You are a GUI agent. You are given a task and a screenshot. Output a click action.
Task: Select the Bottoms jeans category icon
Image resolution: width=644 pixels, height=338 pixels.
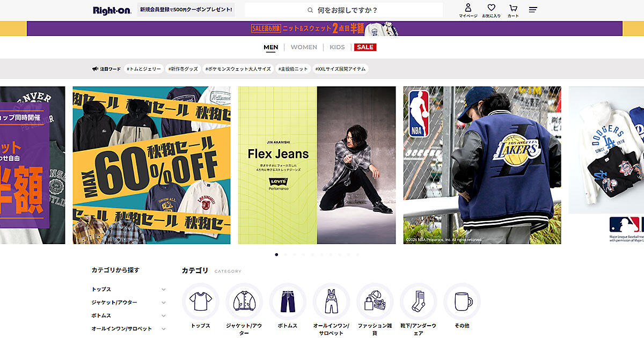pos(288,302)
